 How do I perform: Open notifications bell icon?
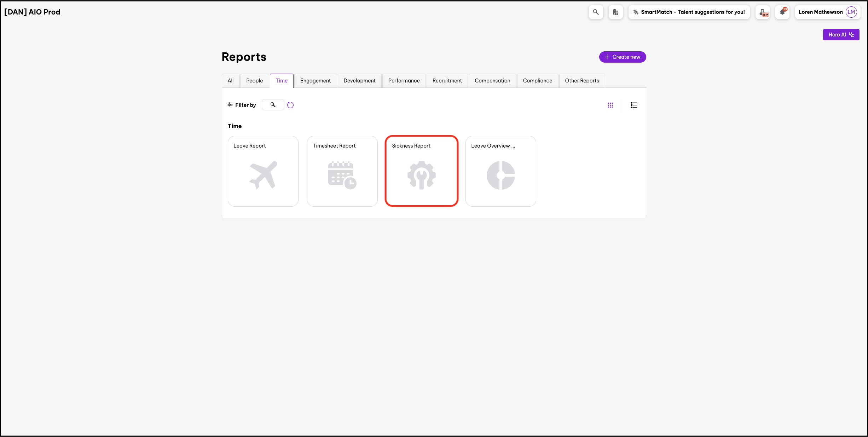(x=782, y=12)
